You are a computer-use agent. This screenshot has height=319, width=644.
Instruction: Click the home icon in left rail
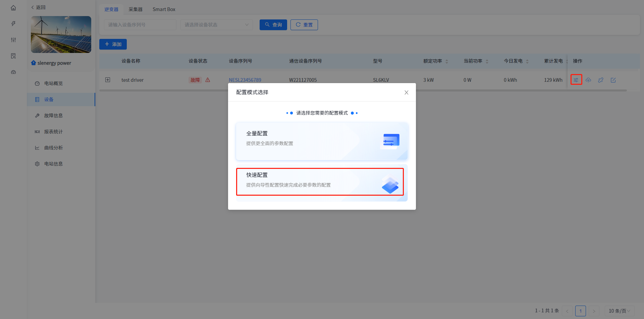[13, 8]
